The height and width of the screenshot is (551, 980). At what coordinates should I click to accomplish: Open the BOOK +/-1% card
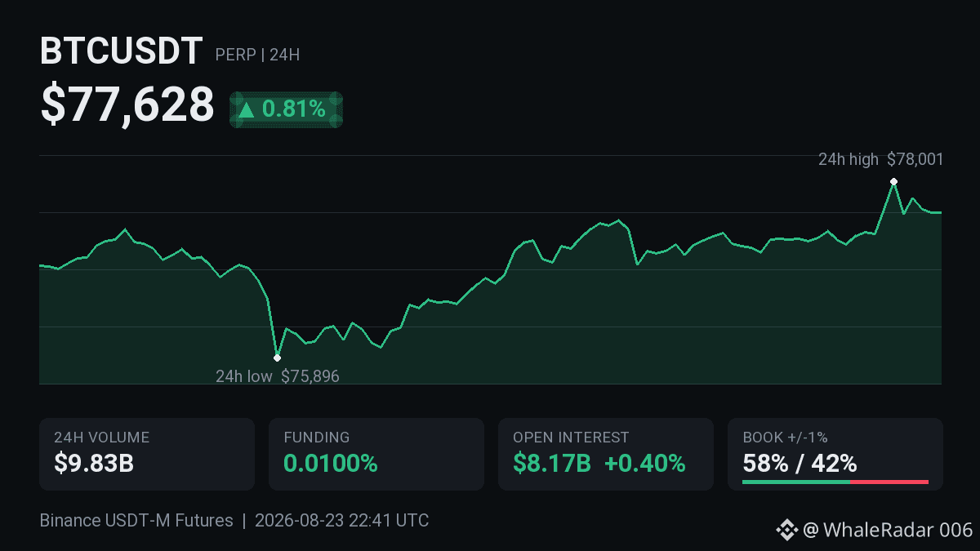click(x=835, y=454)
